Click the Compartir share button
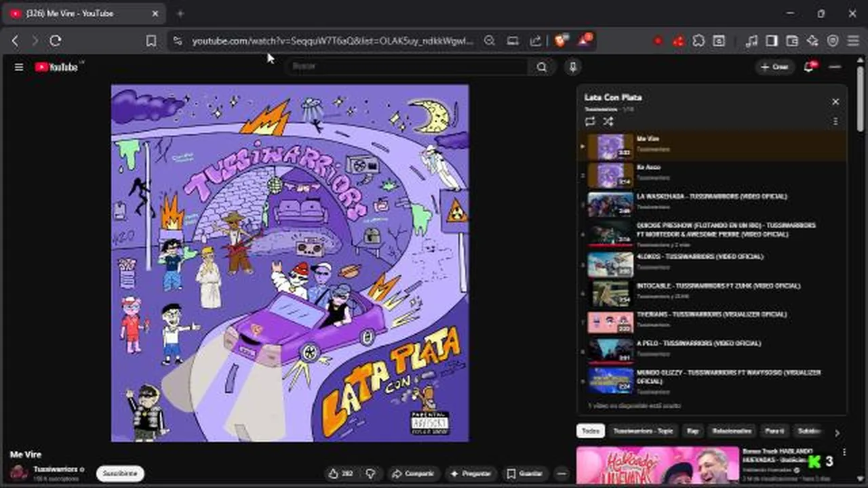This screenshot has width=868, height=488. click(413, 474)
